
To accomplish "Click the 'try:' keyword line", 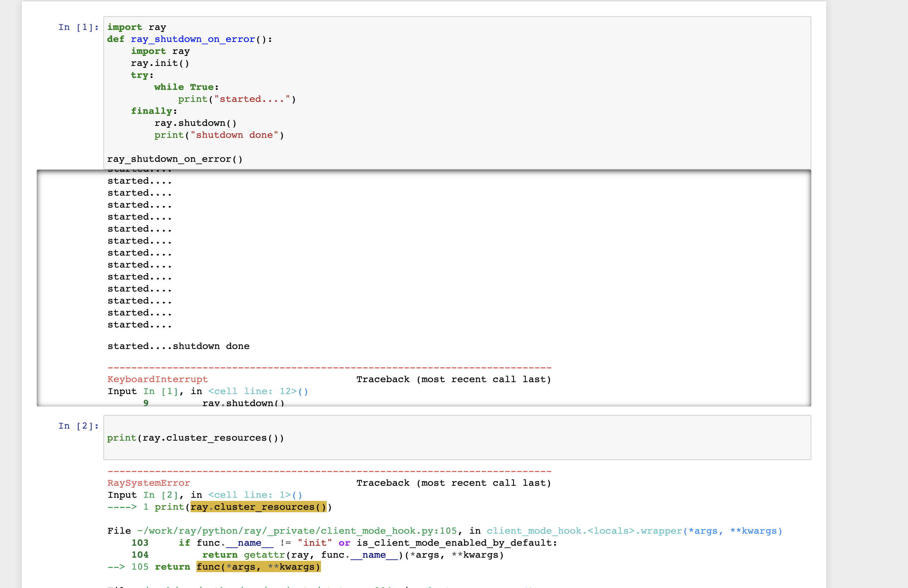I will [142, 75].
